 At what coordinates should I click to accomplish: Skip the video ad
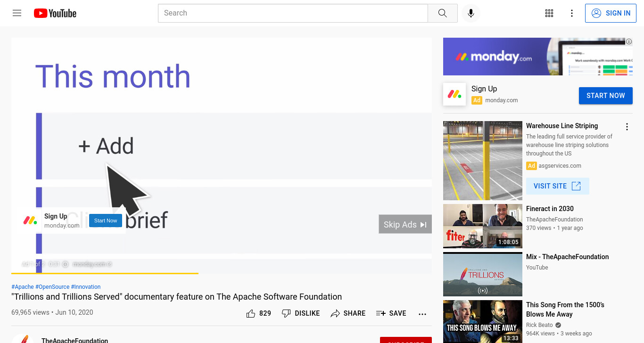pos(405,224)
